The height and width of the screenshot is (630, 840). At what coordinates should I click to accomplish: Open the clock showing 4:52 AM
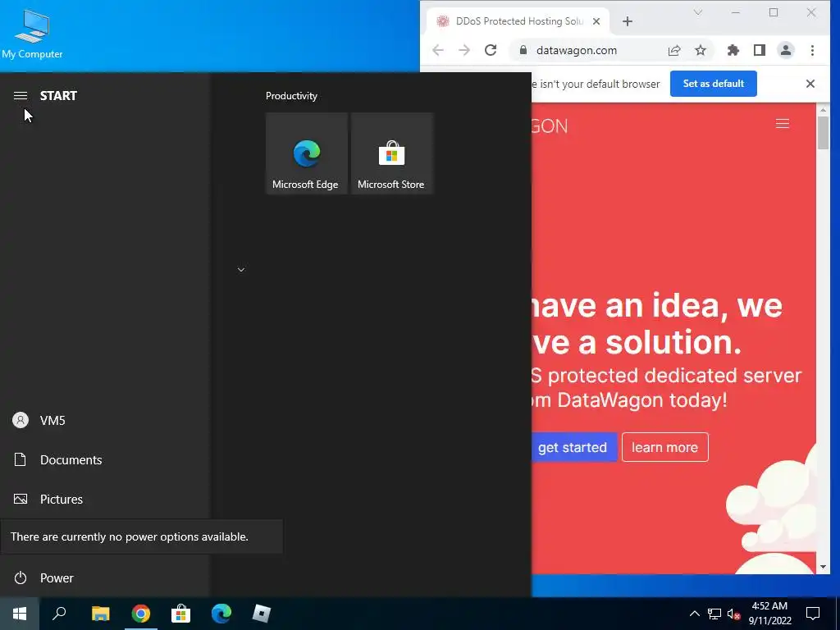[x=769, y=614]
